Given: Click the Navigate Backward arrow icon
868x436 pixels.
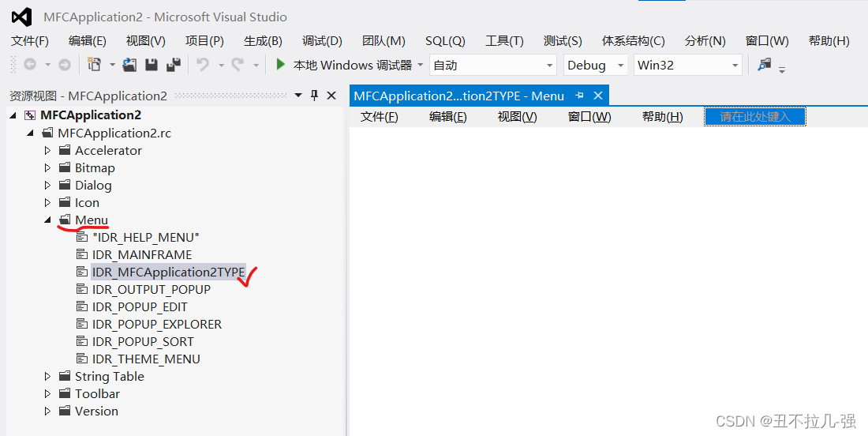Looking at the screenshot, I should click(x=30, y=66).
